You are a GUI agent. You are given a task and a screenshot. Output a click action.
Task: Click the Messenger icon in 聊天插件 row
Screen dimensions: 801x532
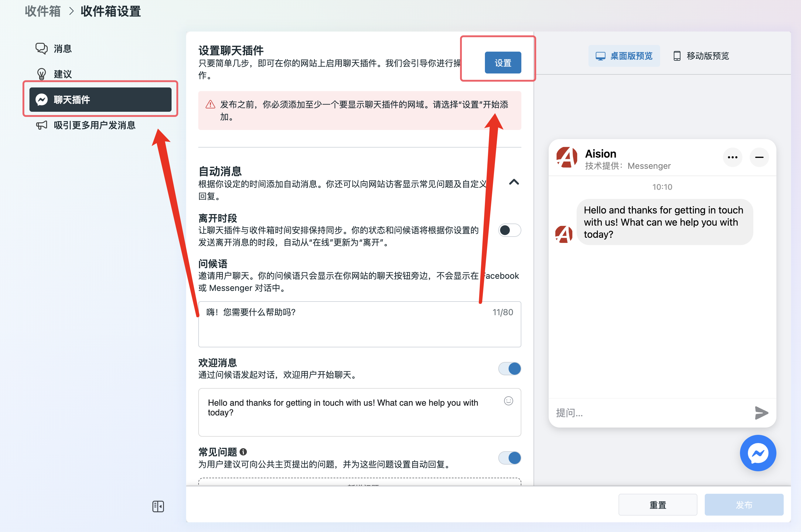pyautogui.click(x=41, y=100)
